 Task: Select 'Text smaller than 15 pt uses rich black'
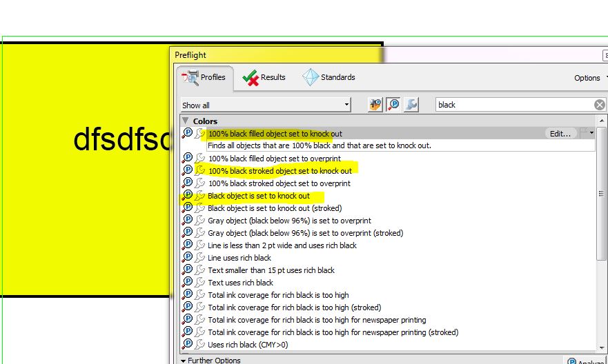pyautogui.click(x=271, y=270)
